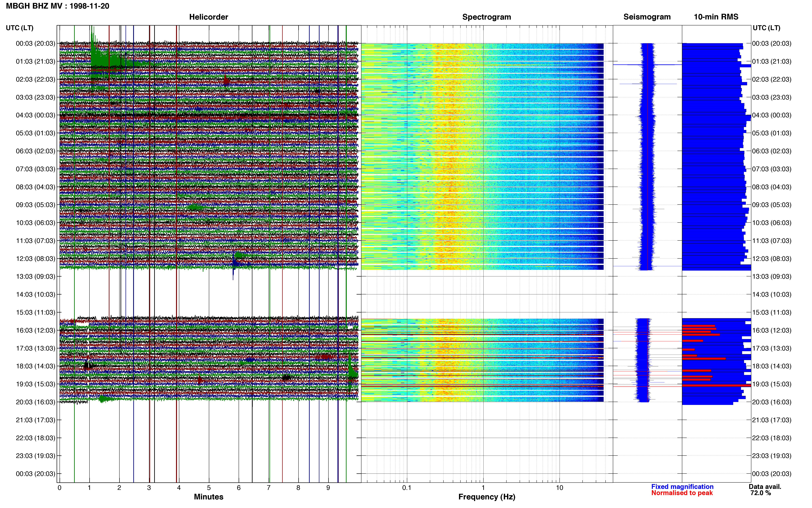
Task: Click the "Minutes" axis label under the helicorder
Action: point(209,497)
